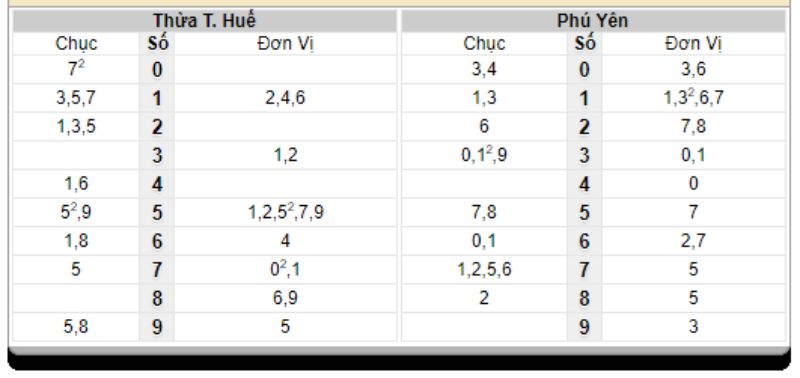
Task: Click the 0²,1 Đơn Vị cell in Thừa T. Huế
Action: (285, 269)
